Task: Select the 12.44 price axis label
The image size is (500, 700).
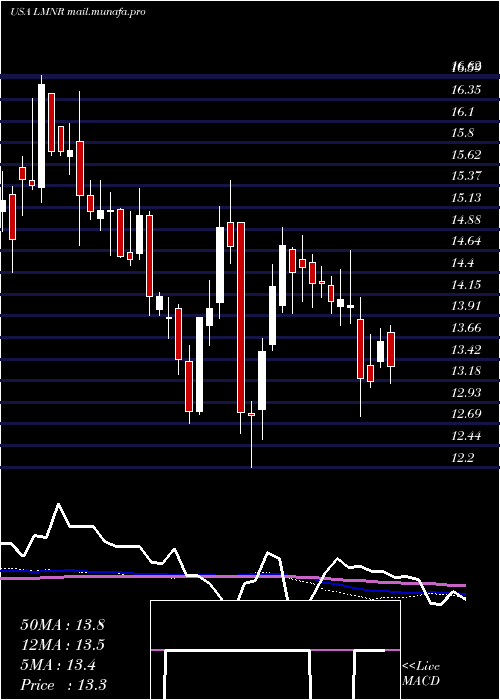Action: pyautogui.click(x=467, y=436)
